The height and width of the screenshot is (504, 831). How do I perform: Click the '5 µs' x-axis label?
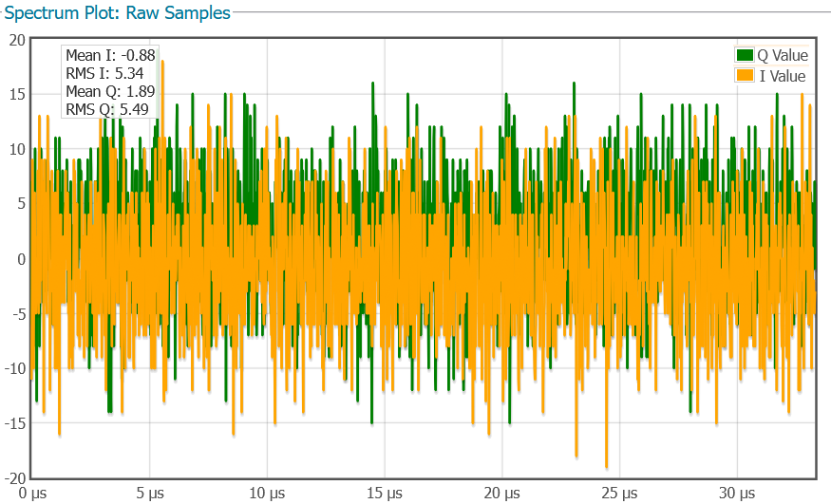coord(150,493)
